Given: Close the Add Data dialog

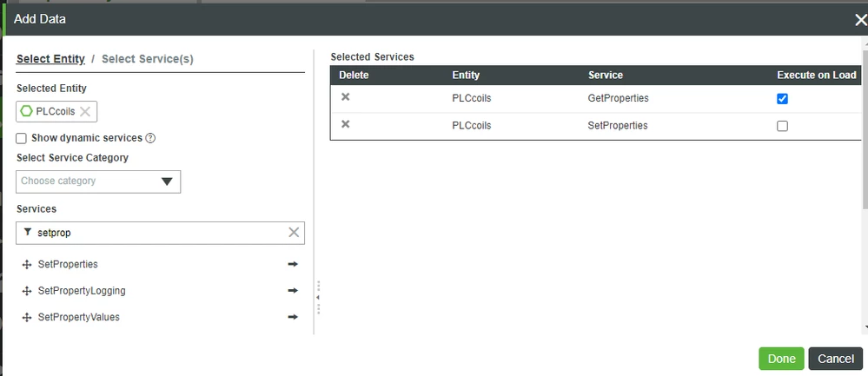Looking at the screenshot, I should [861, 21].
